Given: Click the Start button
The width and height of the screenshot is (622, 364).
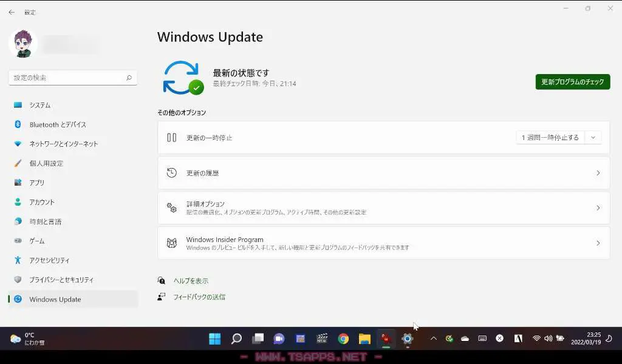Looking at the screenshot, I should pos(214,339).
